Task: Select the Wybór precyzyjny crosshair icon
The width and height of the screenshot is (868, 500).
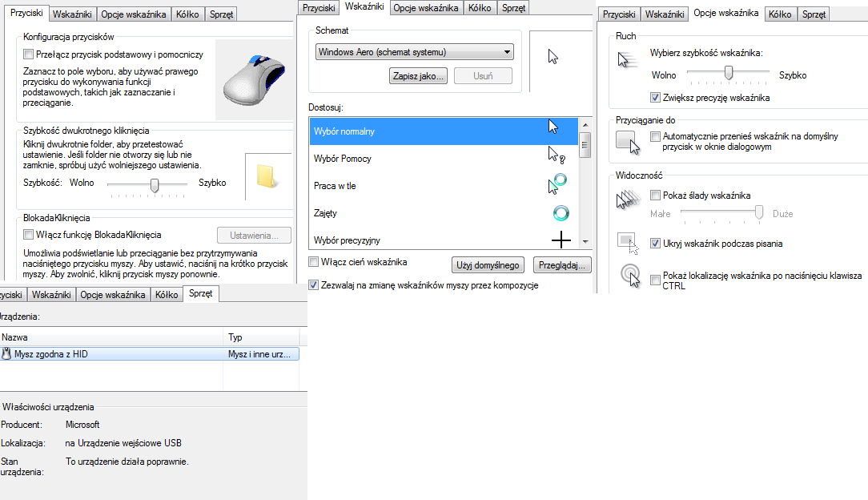Action: [561, 240]
